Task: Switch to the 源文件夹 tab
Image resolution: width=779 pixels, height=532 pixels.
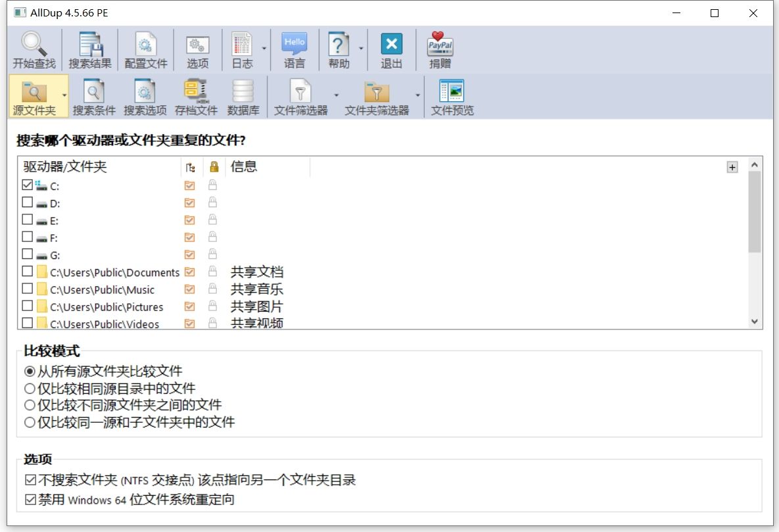Action: [34, 96]
